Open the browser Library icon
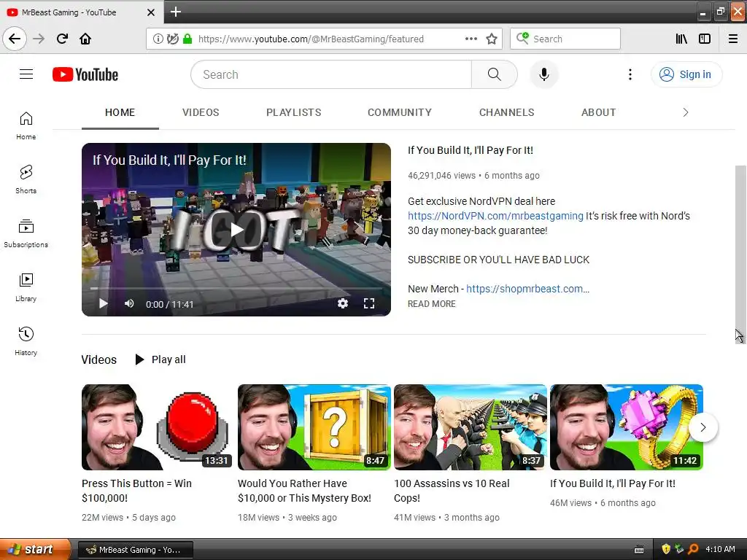Viewport: 747px width, 560px height. [x=681, y=39]
